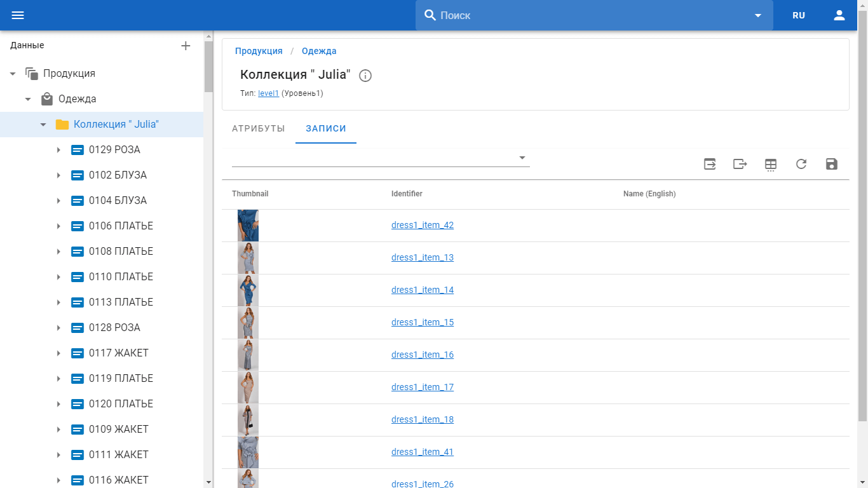This screenshot has height=488, width=868.
Task: Click the import records icon
Action: (x=710, y=165)
